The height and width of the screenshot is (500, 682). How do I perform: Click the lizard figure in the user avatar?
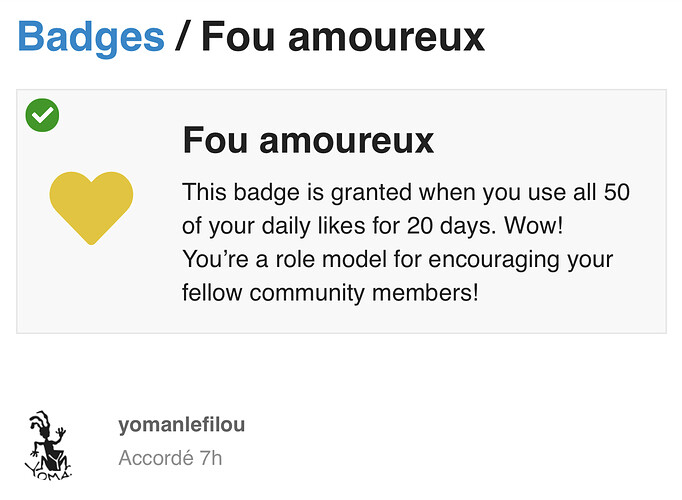[x=48, y=440]
